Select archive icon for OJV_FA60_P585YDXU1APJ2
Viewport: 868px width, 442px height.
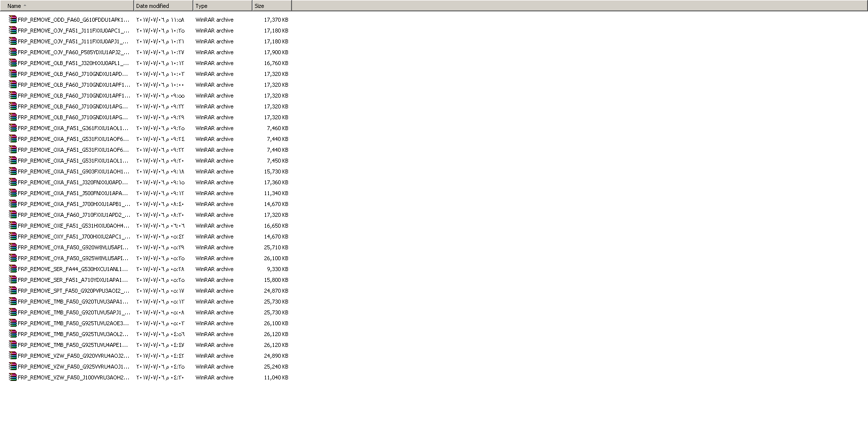pos(13,52)
